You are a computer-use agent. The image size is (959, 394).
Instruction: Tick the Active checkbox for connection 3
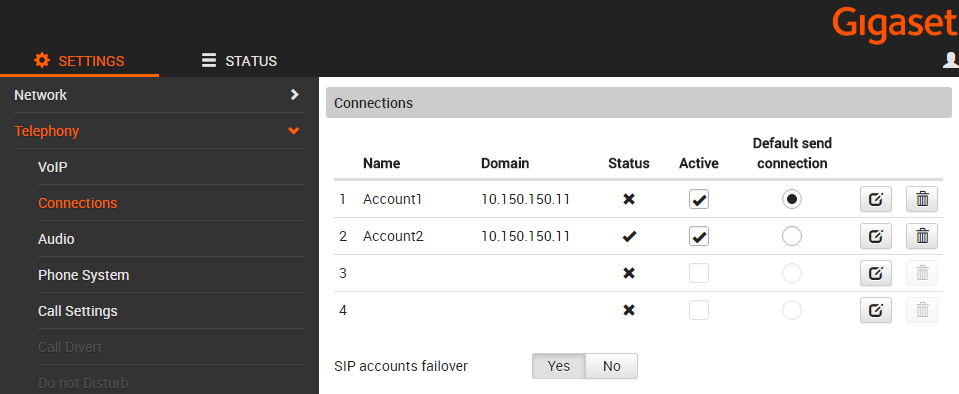tap(698, 273)
